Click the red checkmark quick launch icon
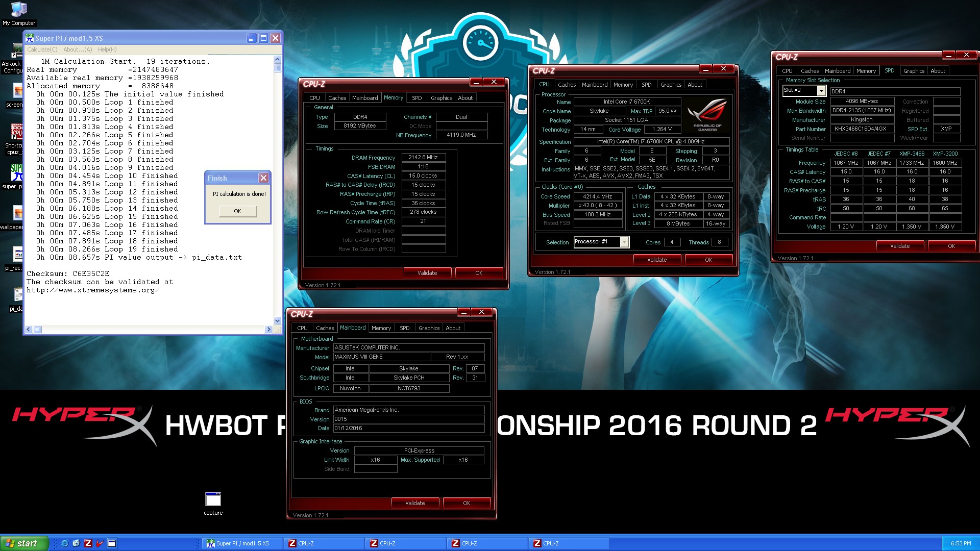 (100, 543)
